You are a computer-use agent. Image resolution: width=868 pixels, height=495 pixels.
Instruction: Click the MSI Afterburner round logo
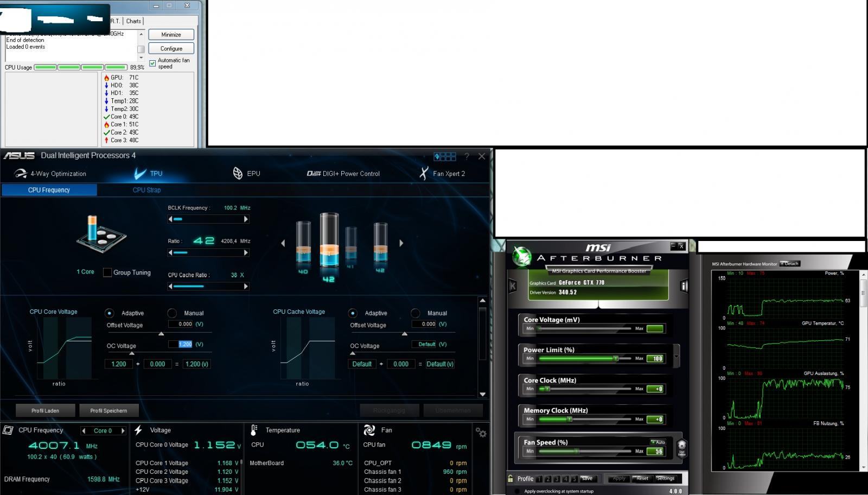pyautogui.click(x=522, y=256)
